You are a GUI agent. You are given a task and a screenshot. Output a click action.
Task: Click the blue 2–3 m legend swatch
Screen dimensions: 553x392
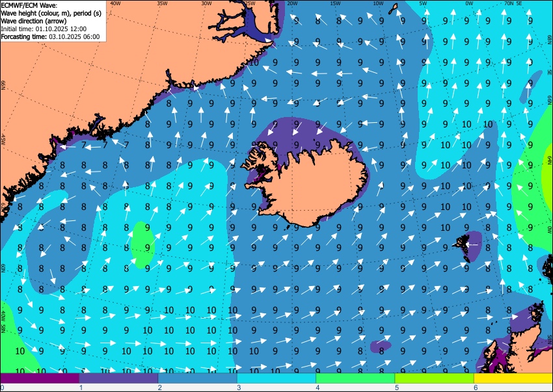(198, 378)
